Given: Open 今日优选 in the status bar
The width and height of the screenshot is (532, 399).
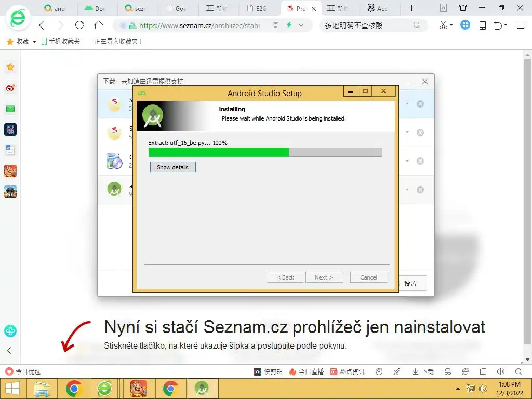Looking at the screenshot, I should pyautogui.click(x=23, y=371).
